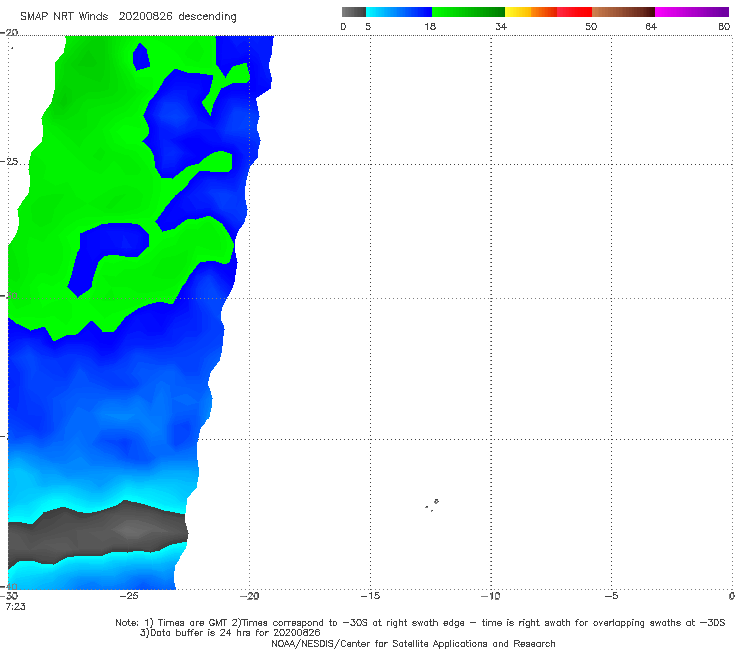The height and width of the screenshot is (650, 740).
Task: Pick the green 18–34 color bar segment
Action: point(468,12)
